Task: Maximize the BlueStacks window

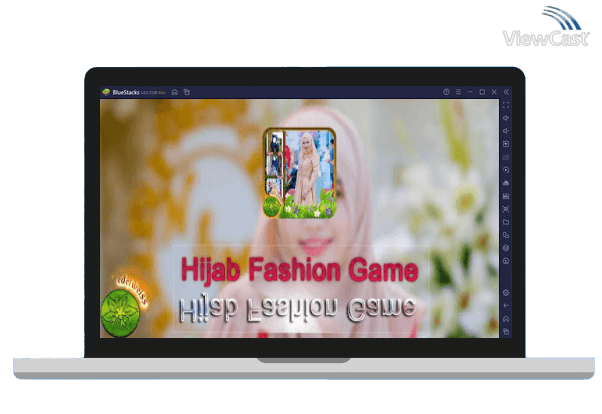Action: pyautogui.click(x=482, y=92)
